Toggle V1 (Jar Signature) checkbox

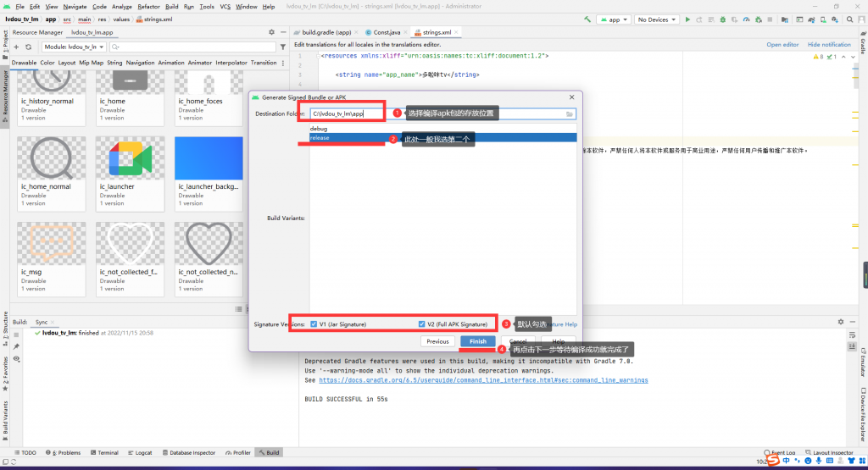pyautogui.click(x=314, y=324)
